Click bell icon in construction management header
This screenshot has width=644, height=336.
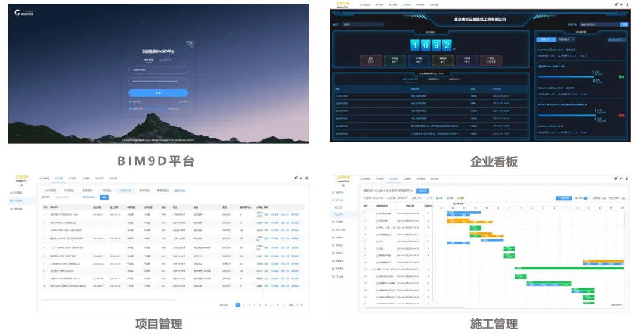click(x=615, y=179)
